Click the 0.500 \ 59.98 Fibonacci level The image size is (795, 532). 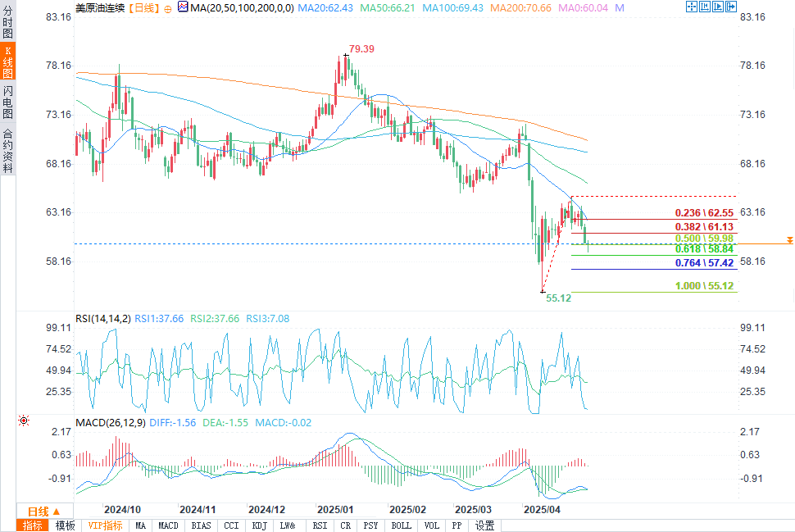click(x=704, y=238)
